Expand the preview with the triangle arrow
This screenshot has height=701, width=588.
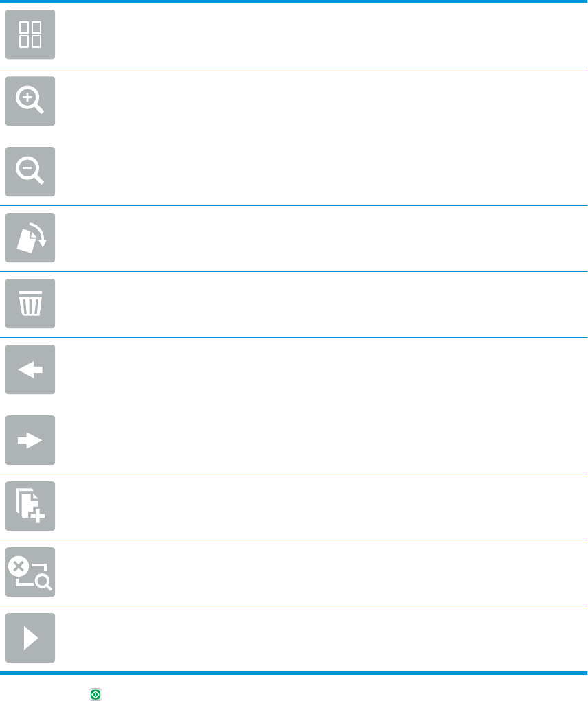(x=30, y=638)
